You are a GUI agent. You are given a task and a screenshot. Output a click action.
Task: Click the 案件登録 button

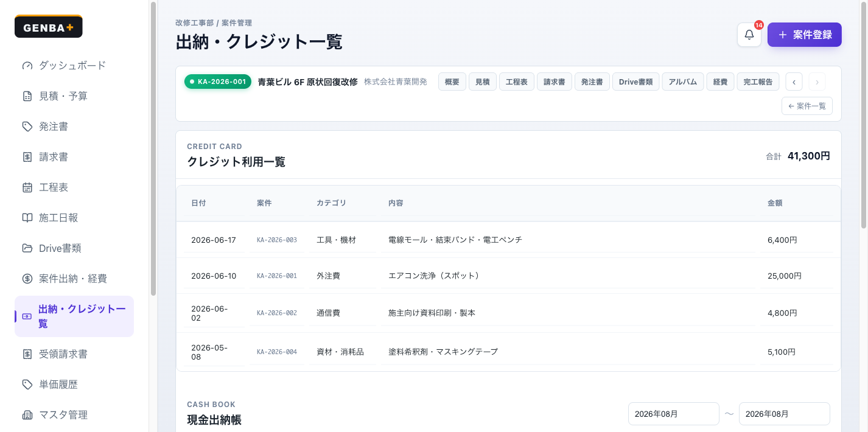(805, 35)
